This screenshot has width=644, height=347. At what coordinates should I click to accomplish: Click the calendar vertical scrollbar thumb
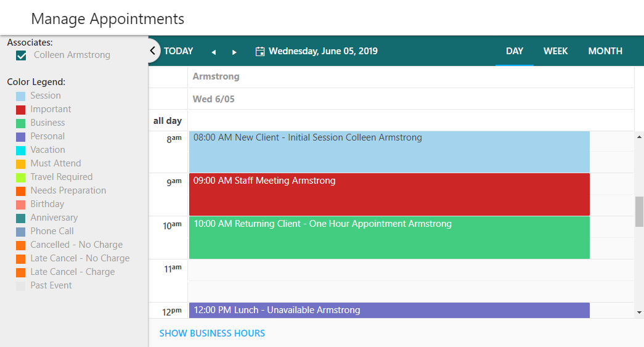click(x=639, y=211)
